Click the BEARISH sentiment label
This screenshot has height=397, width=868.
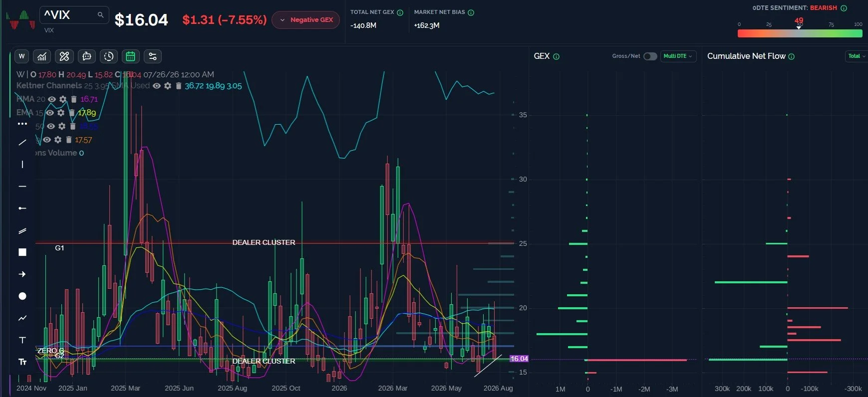tap(824, 8)
